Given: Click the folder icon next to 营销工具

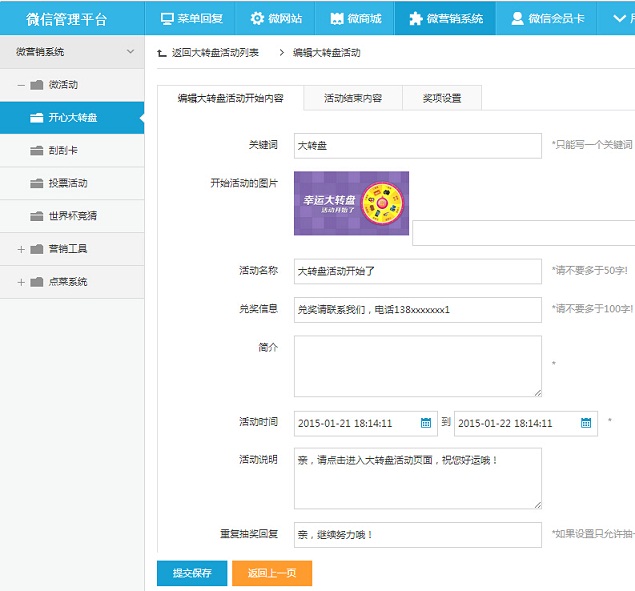Looking at the screenshot, I should coord(36,249).
